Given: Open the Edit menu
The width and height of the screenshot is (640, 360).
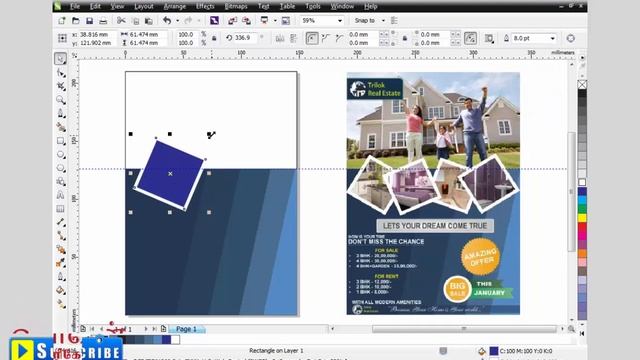Looking at the screenshot, I should click(x=95, y=6).
